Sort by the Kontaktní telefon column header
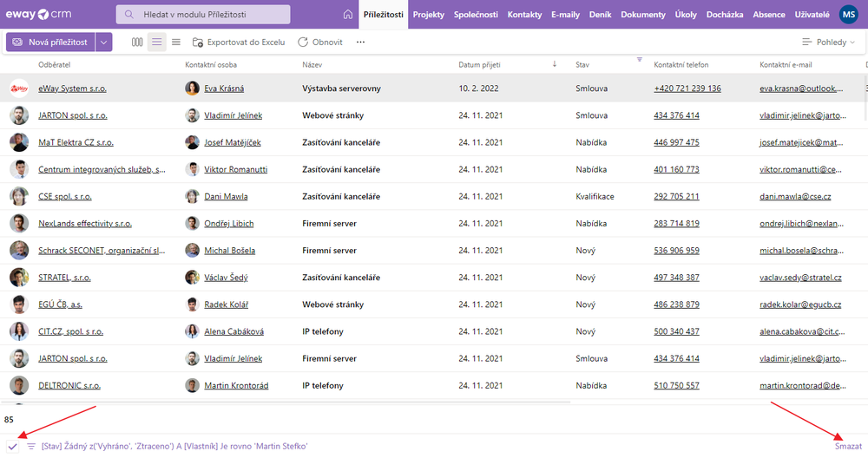Screen dimensions: 868x458 point(681,65)
